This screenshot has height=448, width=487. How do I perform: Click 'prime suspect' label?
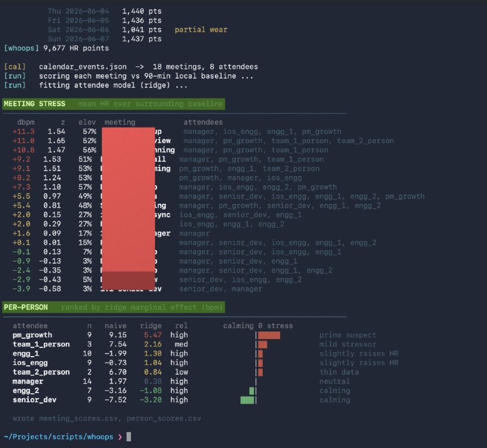pos(348,335)
